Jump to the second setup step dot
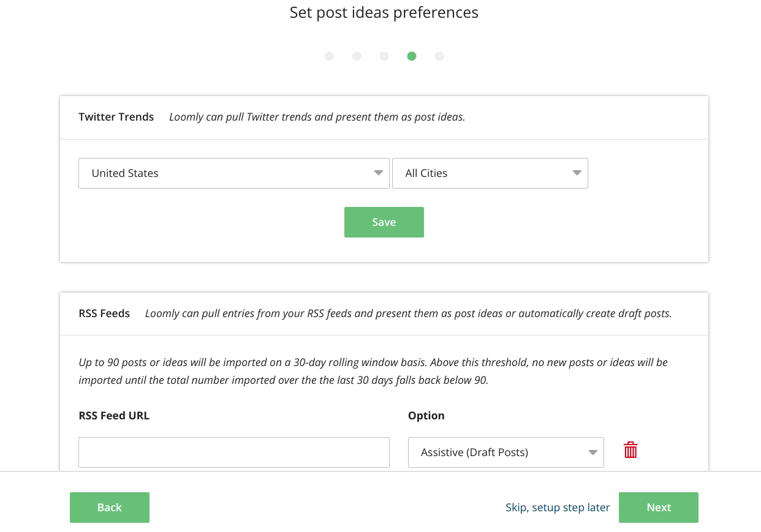 click(357, 56)
